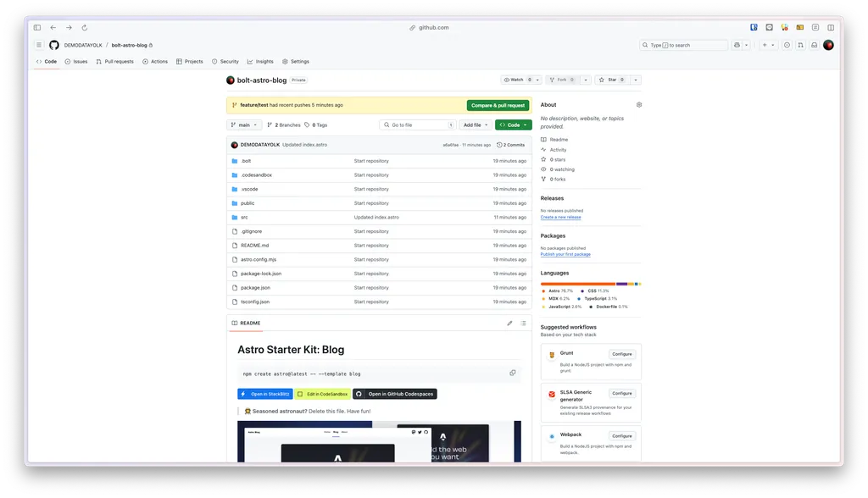Click Compare & pull request button

click(x=498, y=105)
